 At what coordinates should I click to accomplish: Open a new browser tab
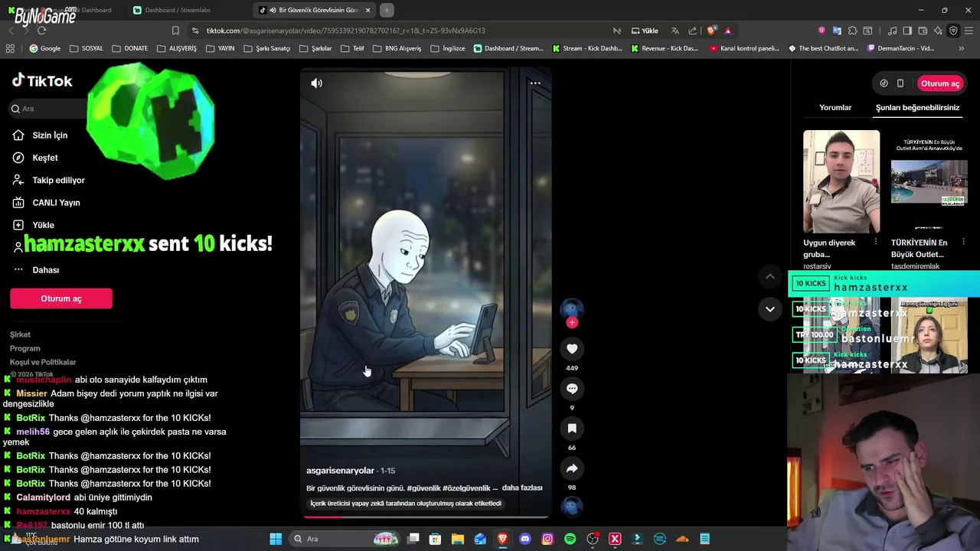(387, 10)
